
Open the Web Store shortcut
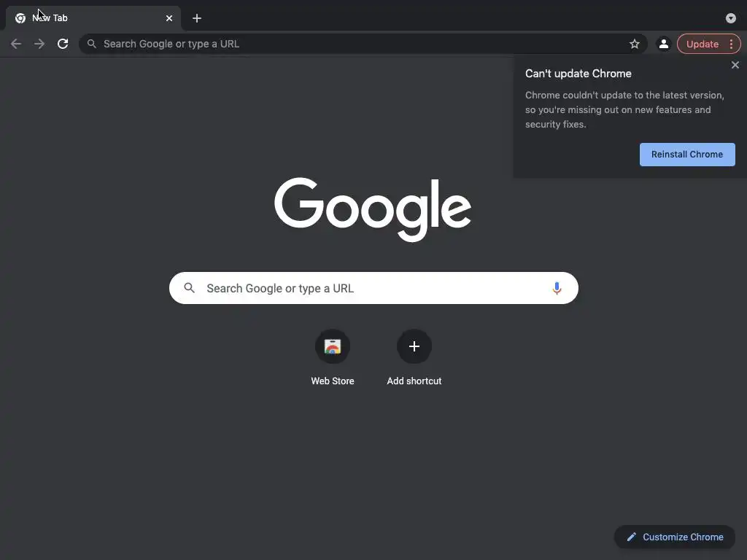click(333, 357)
